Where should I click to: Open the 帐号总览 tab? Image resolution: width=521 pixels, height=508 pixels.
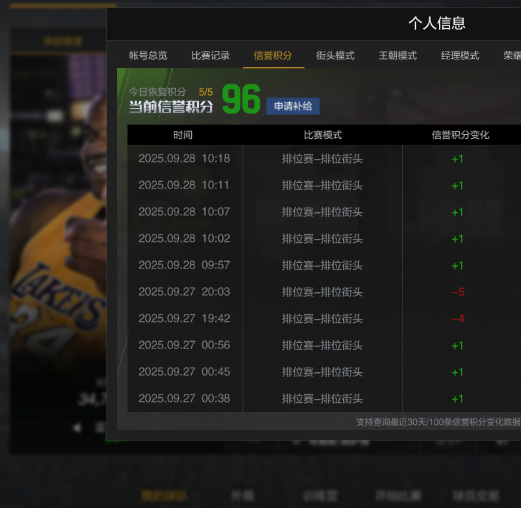[148, 55]
